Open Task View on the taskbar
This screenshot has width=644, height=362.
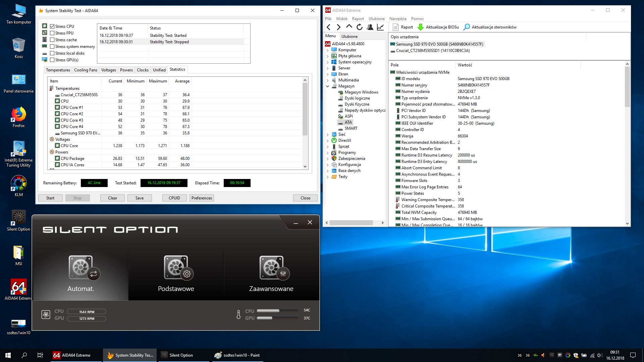click(40, 355)
